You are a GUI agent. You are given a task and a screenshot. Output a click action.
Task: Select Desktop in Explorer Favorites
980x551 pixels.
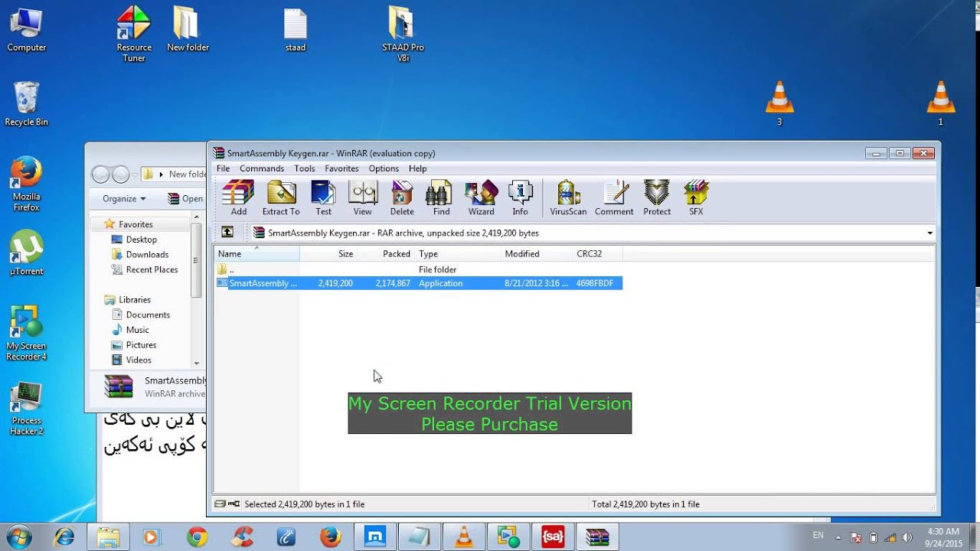[x=141, y=240]
